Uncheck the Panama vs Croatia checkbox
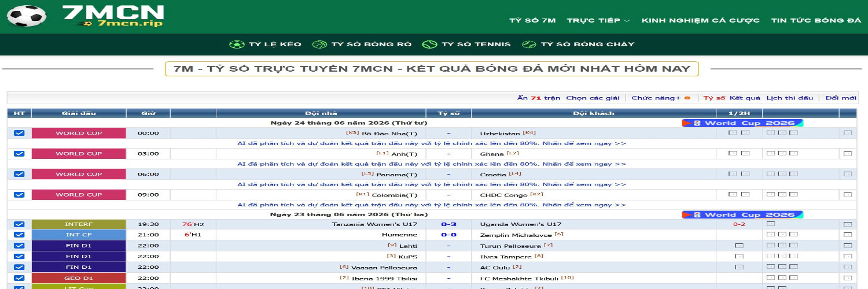Viewport: 868px width, 289px height. pyautogui.click(x=19, y=174)
